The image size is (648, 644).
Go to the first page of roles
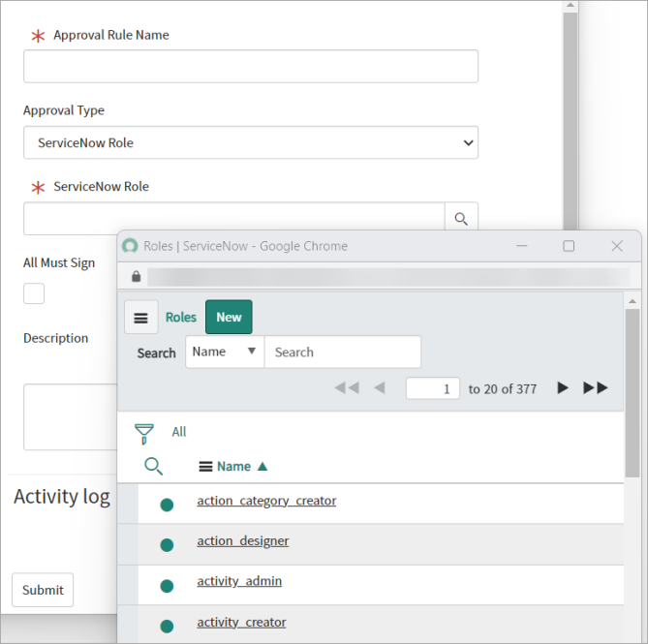pos(347,388)
